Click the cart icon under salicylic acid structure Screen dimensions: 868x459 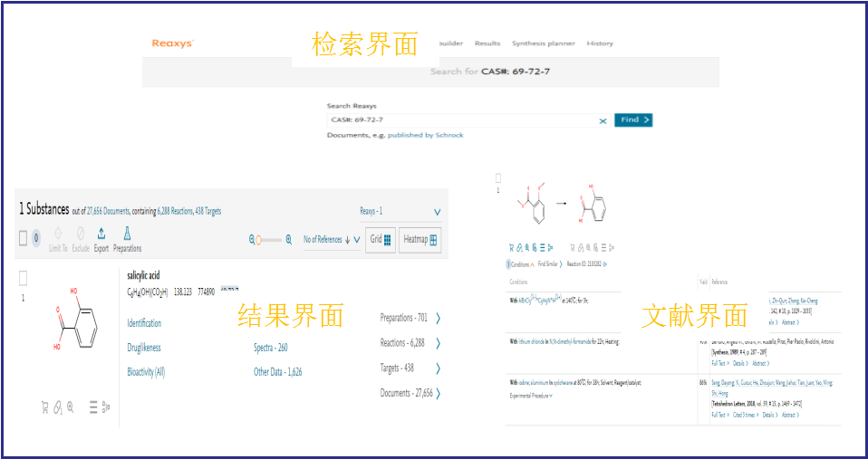point(44,408)
